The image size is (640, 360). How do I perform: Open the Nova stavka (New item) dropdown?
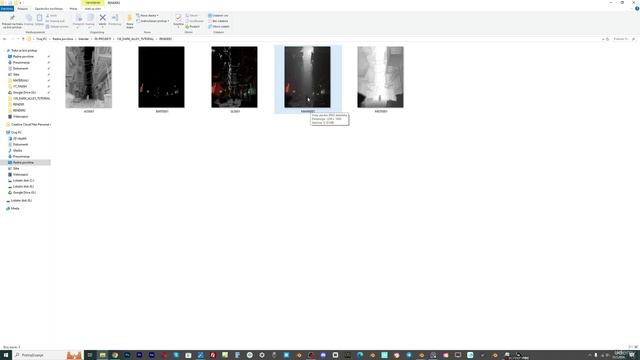[147, 16]
